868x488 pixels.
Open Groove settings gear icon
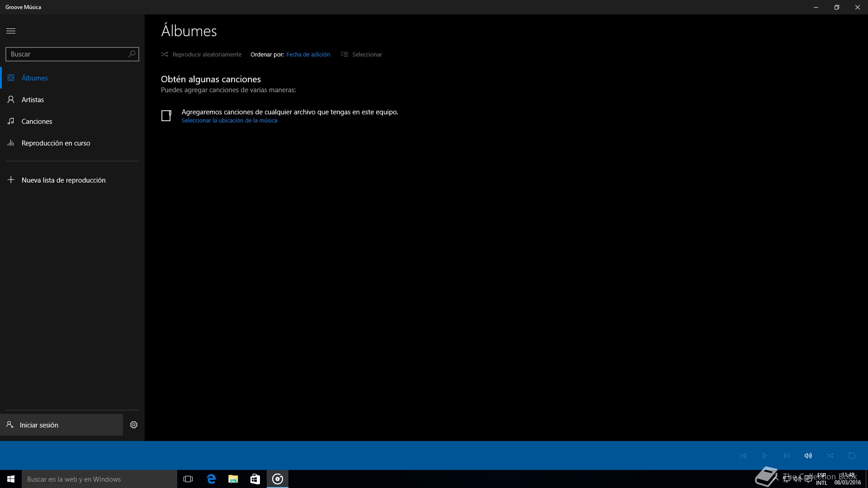pyautogui.click(x=134, y=425)
